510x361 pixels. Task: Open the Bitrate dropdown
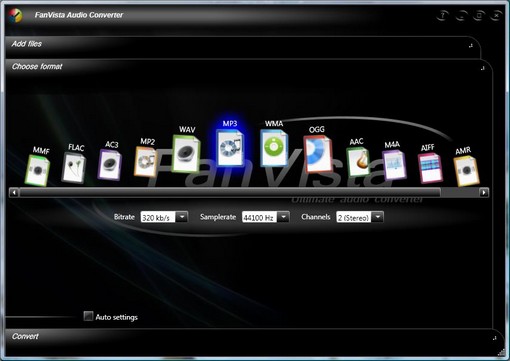(182, 217)
